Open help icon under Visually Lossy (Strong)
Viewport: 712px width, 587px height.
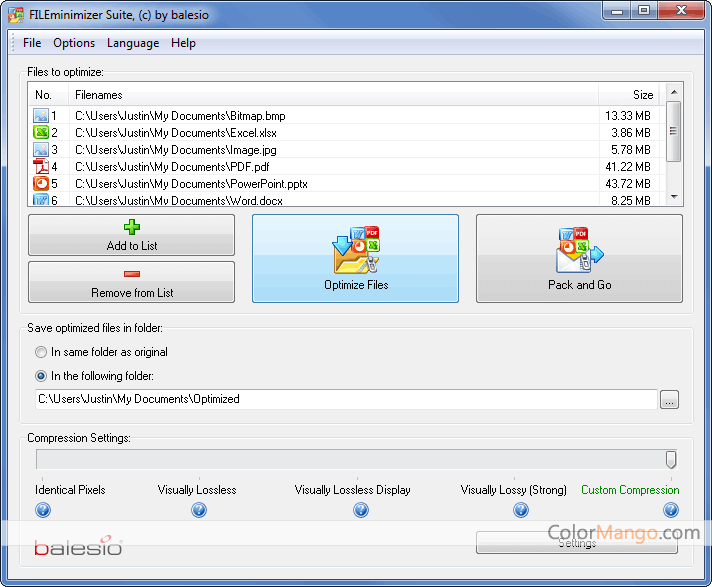(x=521, y=510)
